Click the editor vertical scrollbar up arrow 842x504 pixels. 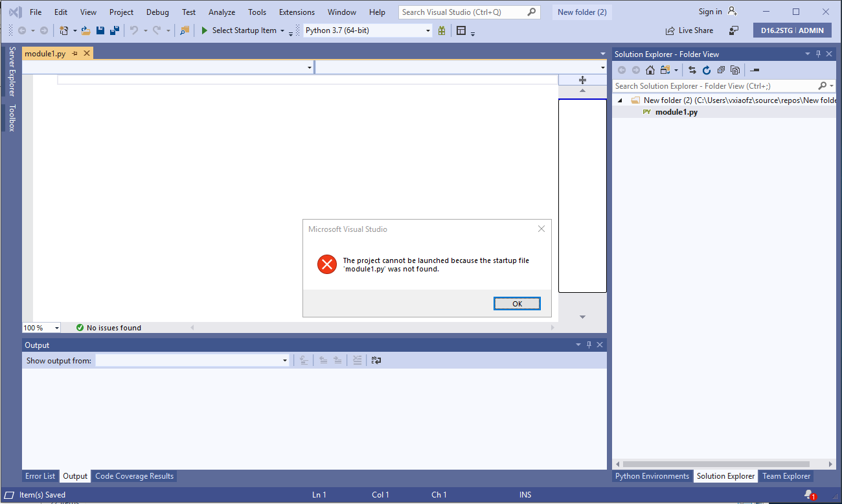[582, 91]
